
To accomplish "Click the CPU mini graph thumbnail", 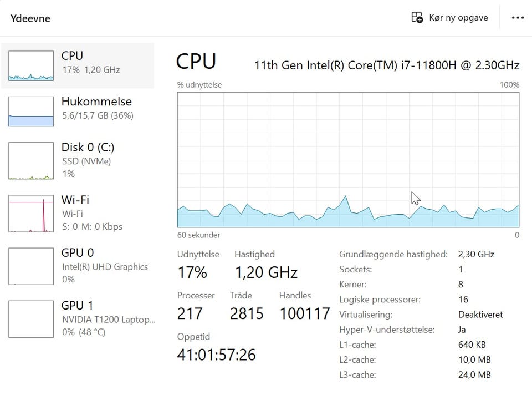I will 31,65.
